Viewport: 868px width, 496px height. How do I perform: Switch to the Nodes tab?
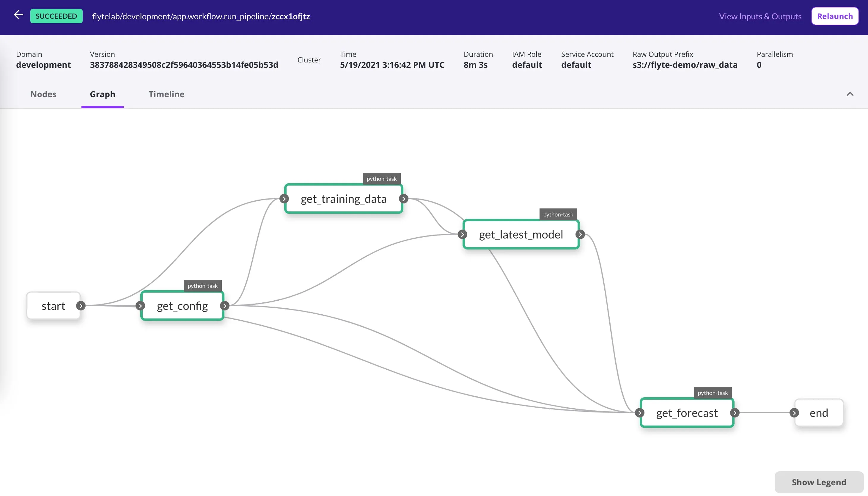point(43,94)
